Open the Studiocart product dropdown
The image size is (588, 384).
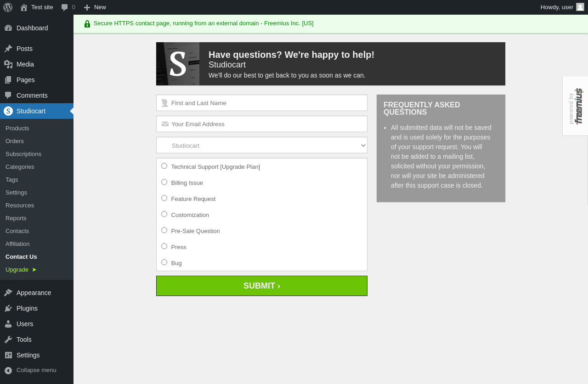262,145
